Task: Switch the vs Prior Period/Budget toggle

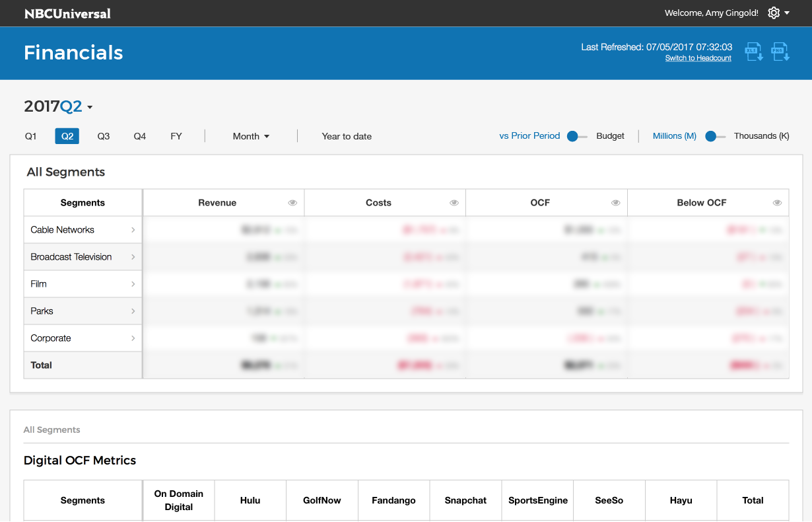Action: 577,136
